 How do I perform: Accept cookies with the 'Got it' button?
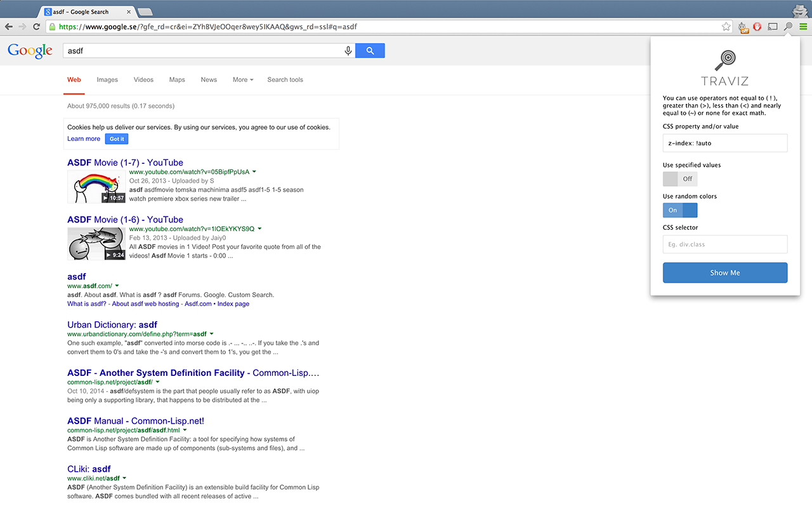[117, 138]
